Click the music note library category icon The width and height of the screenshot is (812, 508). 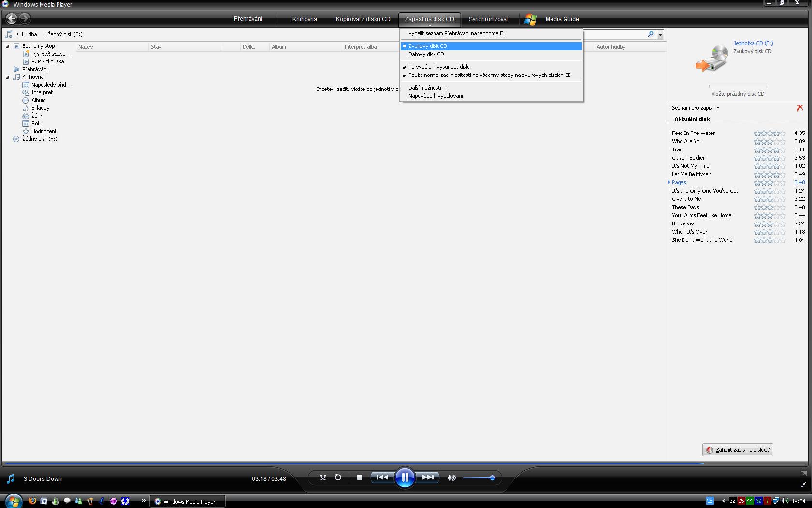pos(9,34)
